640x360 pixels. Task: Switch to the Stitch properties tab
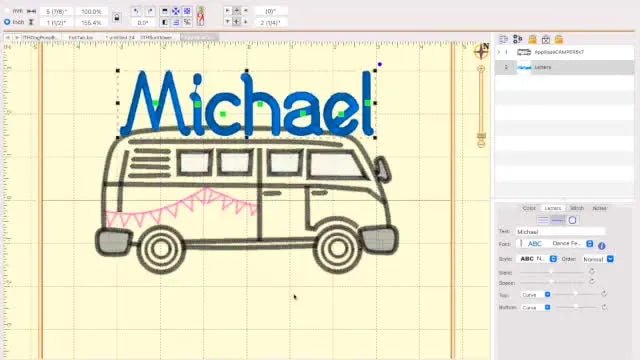577,208
